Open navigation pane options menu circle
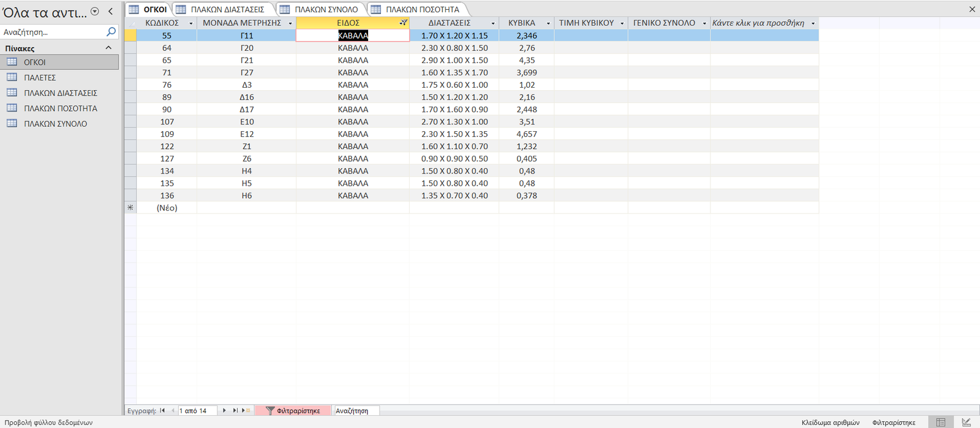This screenshot has height=428, width=980. click(95, 12)
